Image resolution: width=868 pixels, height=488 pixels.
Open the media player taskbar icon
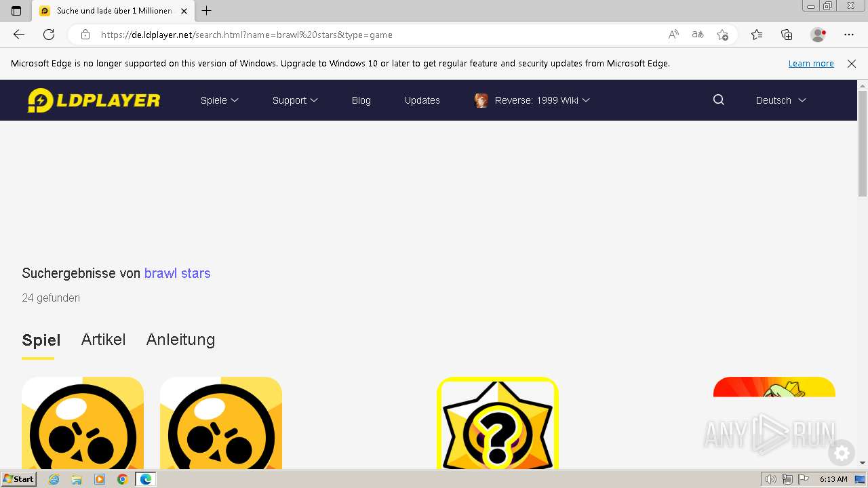(x=100, y=479)
